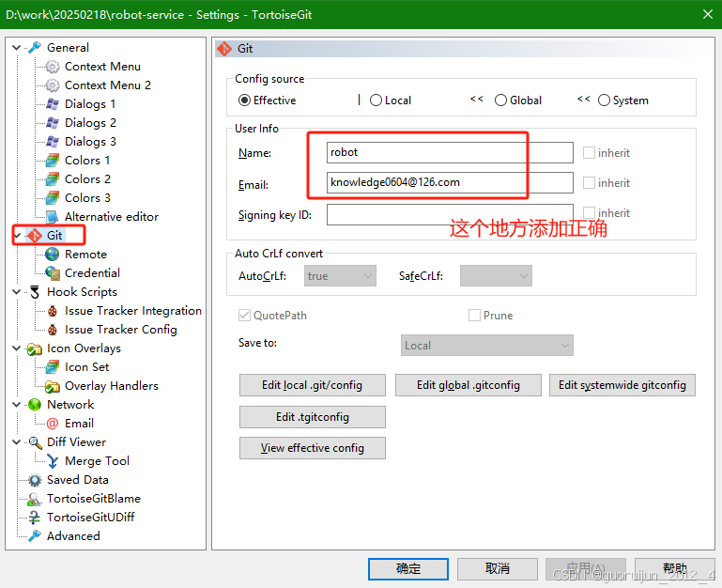
Task: Click the Network globe icon
Action: (35, 405)
